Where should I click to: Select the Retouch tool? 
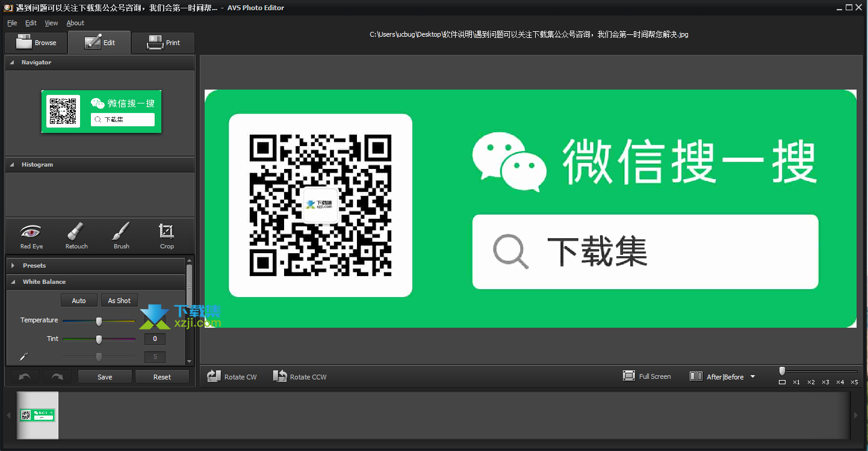[76, 236]
